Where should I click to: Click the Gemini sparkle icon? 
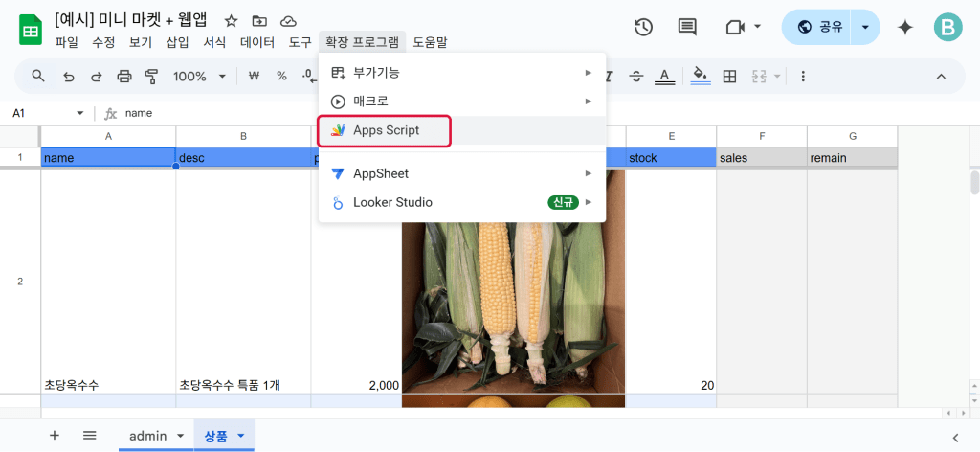[x=904, y=27]
